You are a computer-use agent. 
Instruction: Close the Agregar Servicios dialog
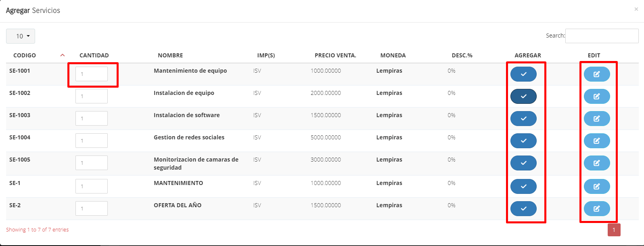pyautogui.click(x=636, y=9)
